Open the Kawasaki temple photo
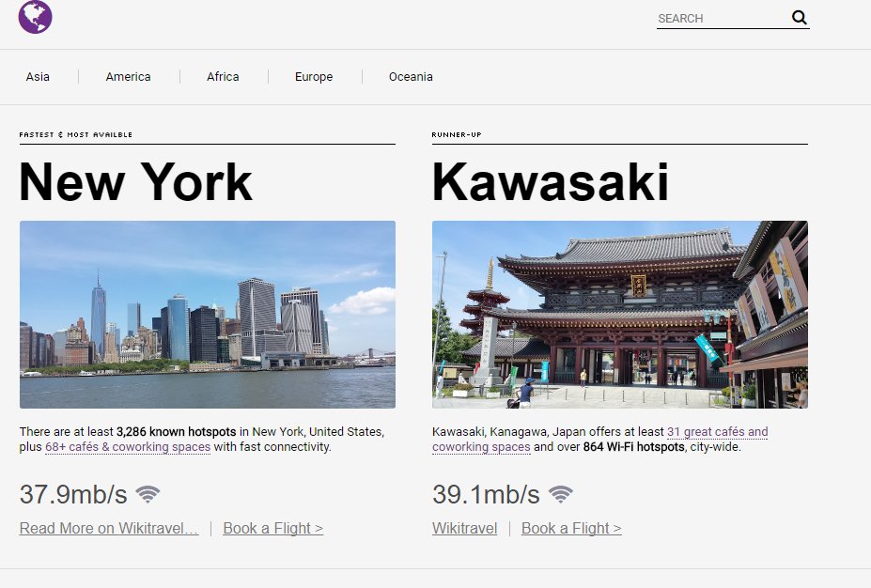 point(619,314)
